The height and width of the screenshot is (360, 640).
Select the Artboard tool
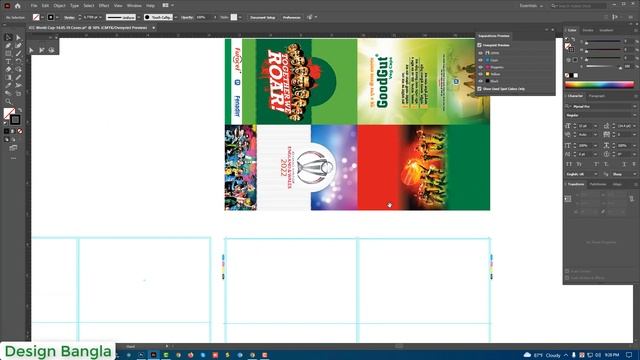(18, 93)
